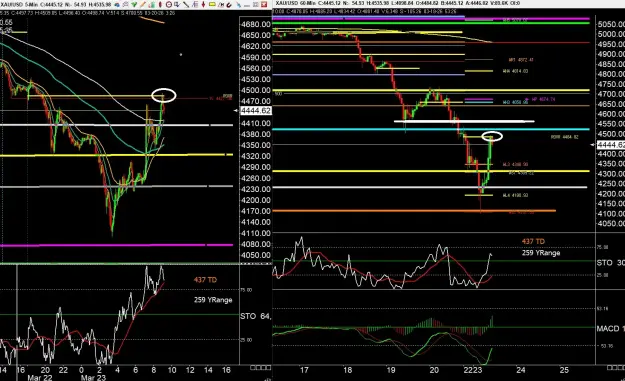Click the 'Mar 22' date label
The height and width of the screenshot is (381, 625).
39,377
